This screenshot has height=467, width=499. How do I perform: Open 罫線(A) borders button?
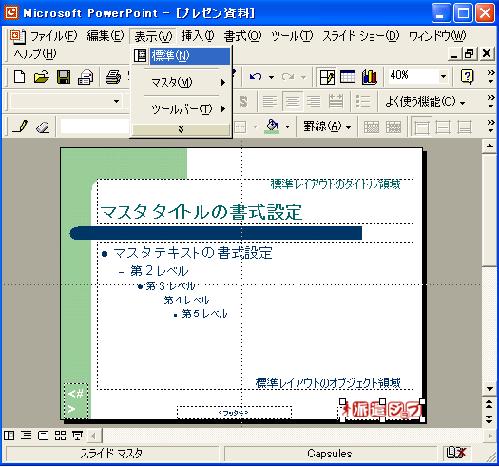[x=327, y=126]
